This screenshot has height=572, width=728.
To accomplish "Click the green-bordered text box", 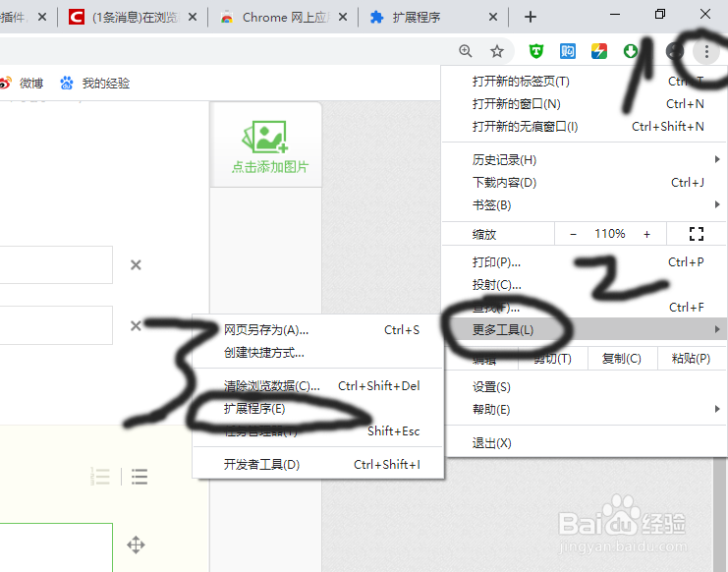I will 56,547.
